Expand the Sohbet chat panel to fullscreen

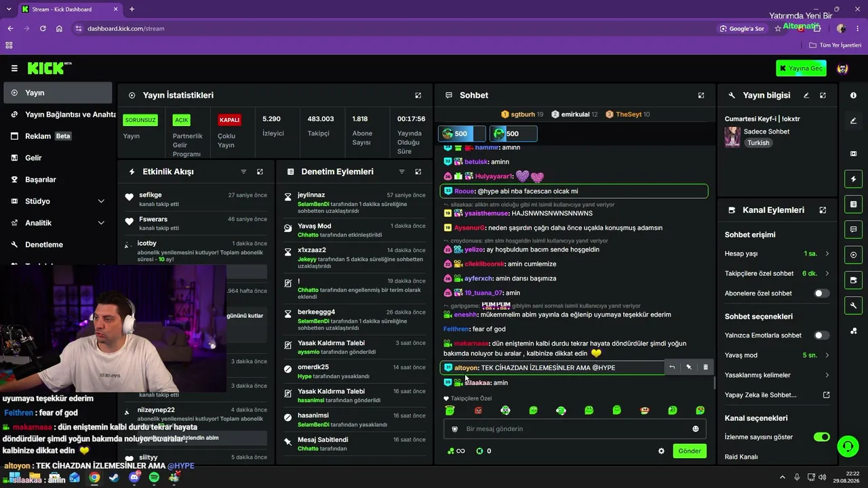[701, 96]
